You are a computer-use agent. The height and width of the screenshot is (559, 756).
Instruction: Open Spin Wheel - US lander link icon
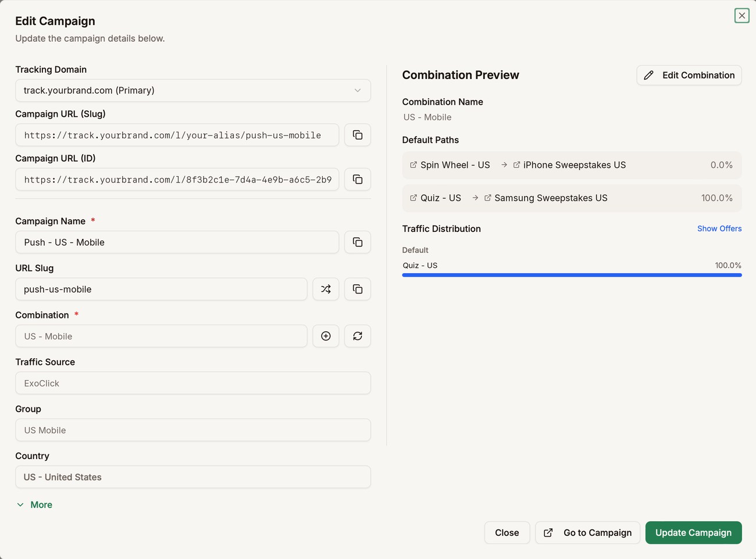click(x=413, y=165)
